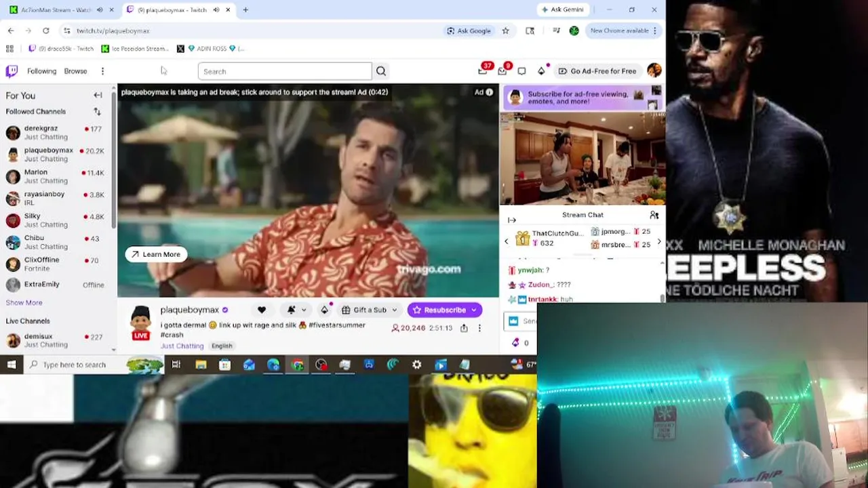This screenshot has width=868, height=488.
Task: Open a new browser tab
Action: point(245,9)
